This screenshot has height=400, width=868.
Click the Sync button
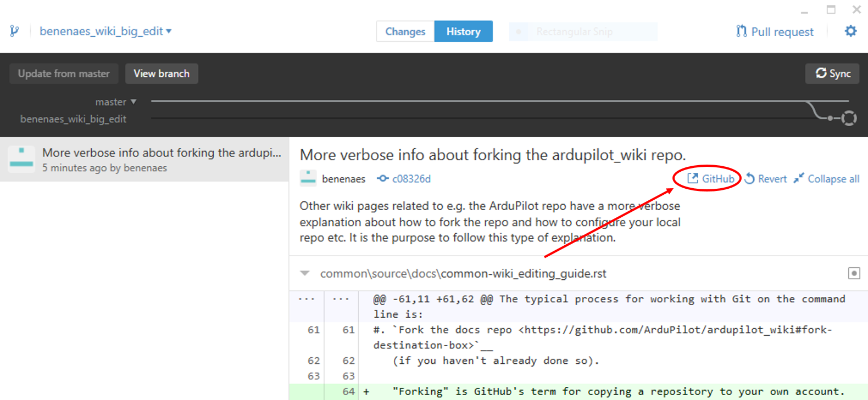click(x=833, y=74)
